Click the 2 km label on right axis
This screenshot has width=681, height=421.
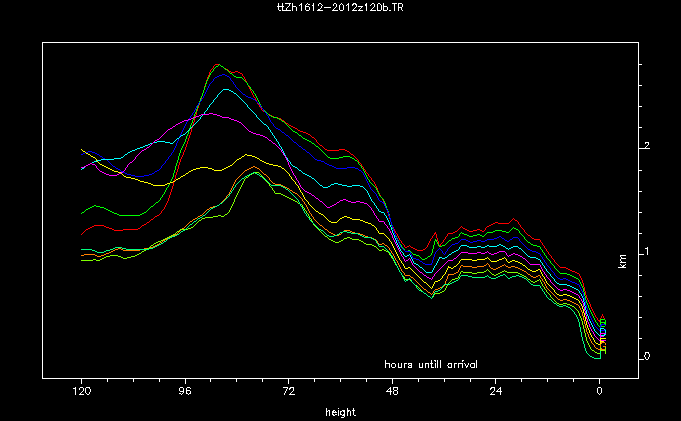click(x=648, y=146)
